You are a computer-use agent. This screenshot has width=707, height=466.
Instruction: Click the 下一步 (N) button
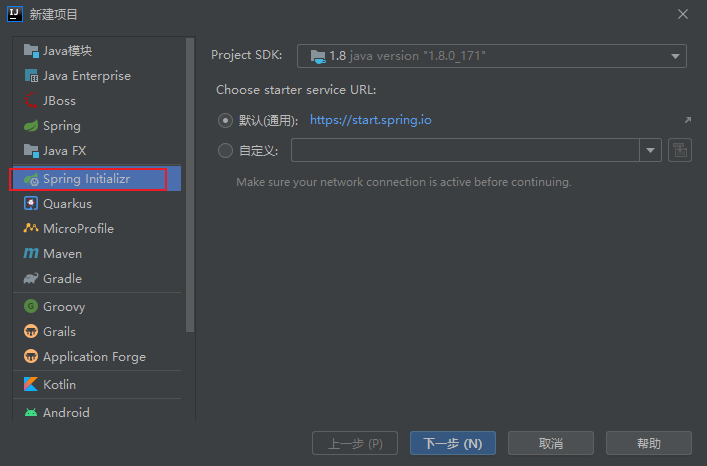point(453,443)
